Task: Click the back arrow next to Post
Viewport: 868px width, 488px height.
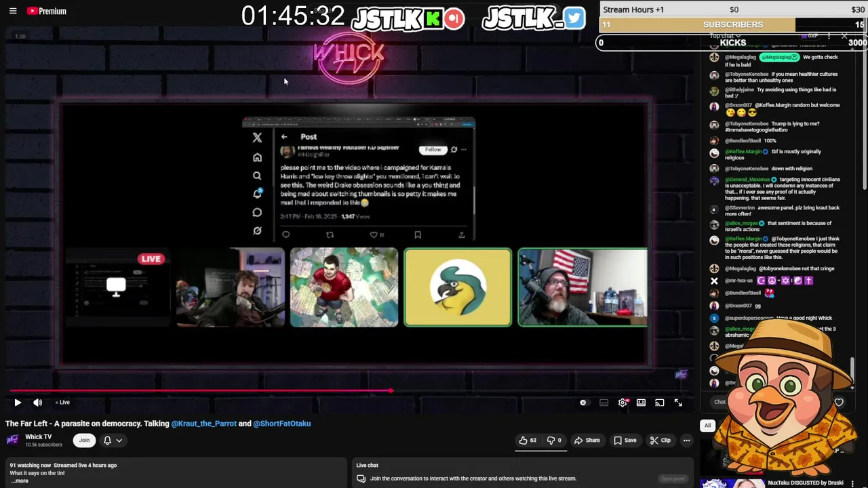Action: tap(284, 137)
